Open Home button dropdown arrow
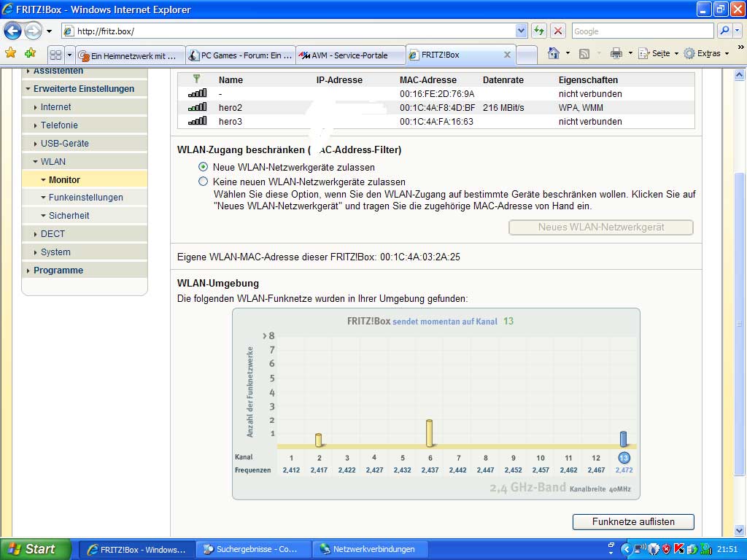 tap(568, 53)
